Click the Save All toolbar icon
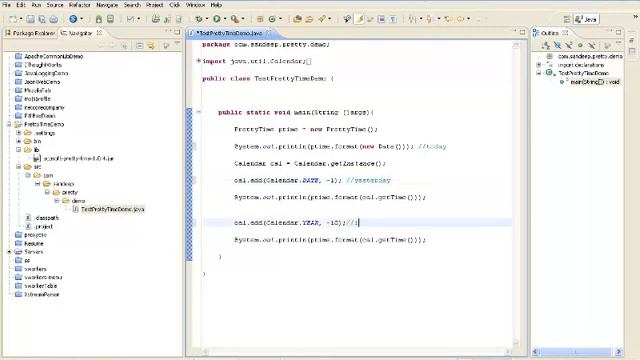This screenshot has height=360, width=640. tap(42, 19)
